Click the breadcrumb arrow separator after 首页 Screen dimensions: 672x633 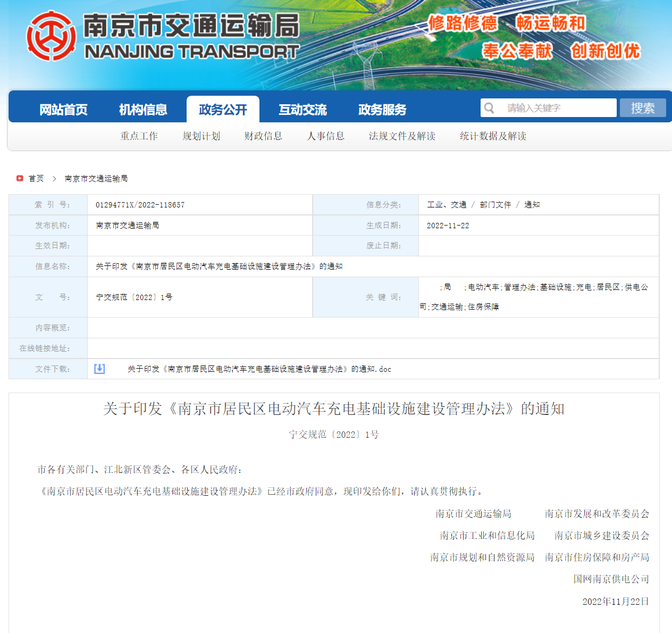point(54,179)
